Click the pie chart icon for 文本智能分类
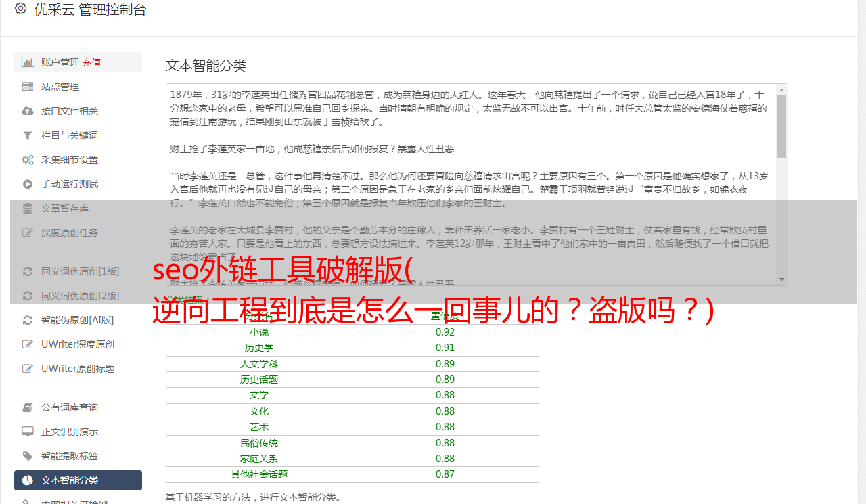Image resolution: width=866 pixels, height=504 pixels. (28, 480)
